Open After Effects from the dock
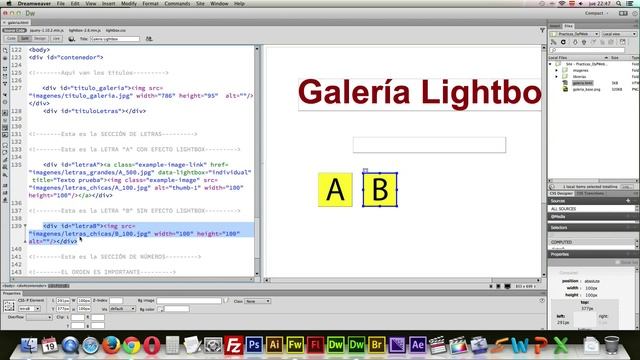 (x=417, y=345)
